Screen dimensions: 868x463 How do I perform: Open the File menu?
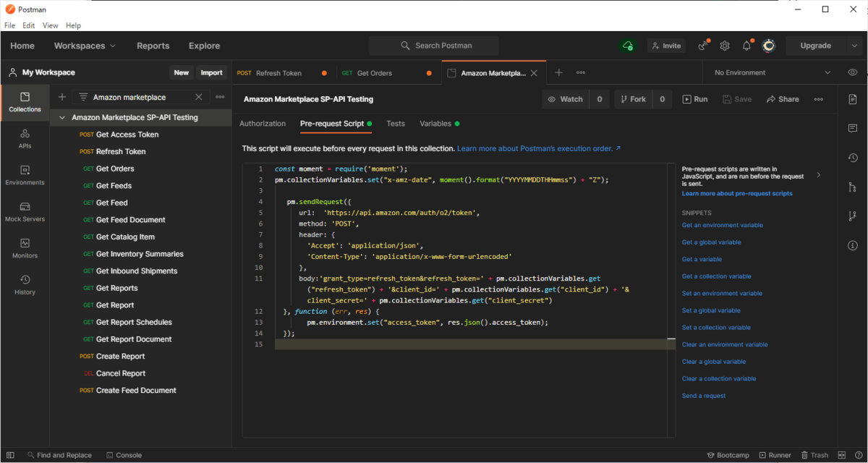click(10, 25)
